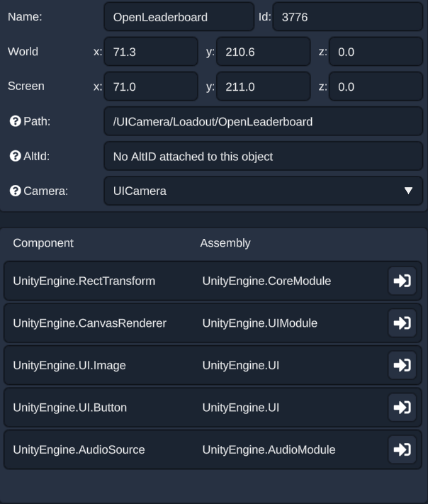Open the UICamera camera dropdown
This screenshot has height=504, width=428.
click(263, 191)
